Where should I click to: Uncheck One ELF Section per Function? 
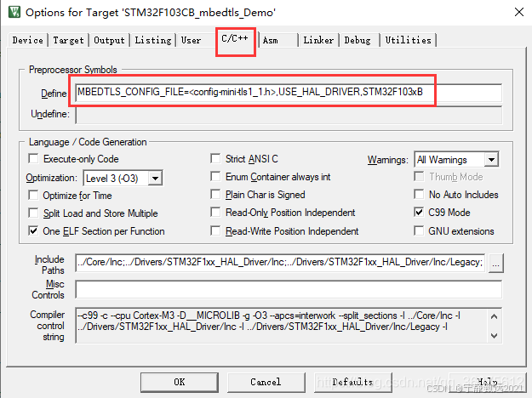point(33,231)
